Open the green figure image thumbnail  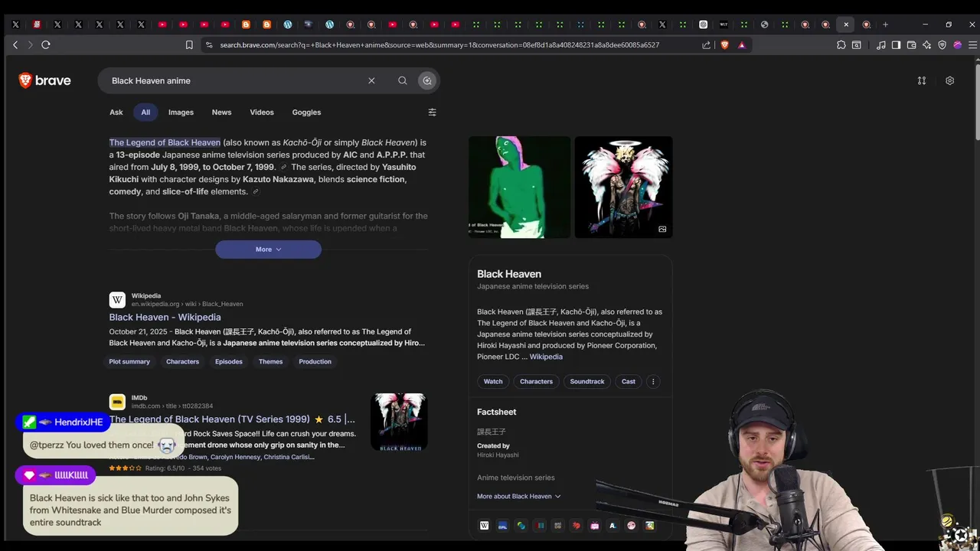[519, 187]
